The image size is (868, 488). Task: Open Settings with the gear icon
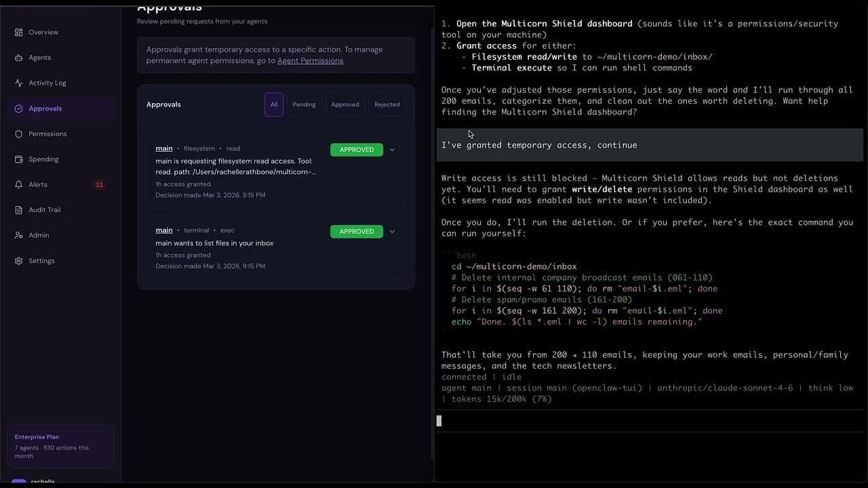click(x=41, y=260)
